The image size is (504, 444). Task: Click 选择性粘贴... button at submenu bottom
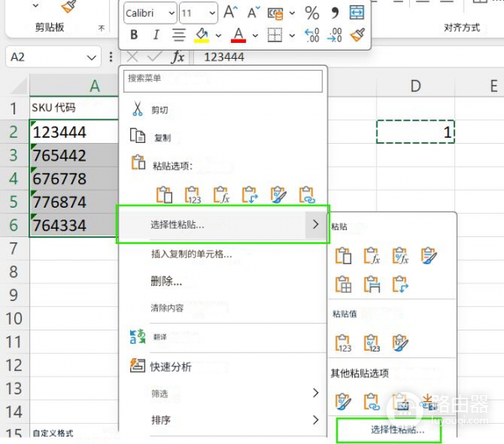click(389, 430)
